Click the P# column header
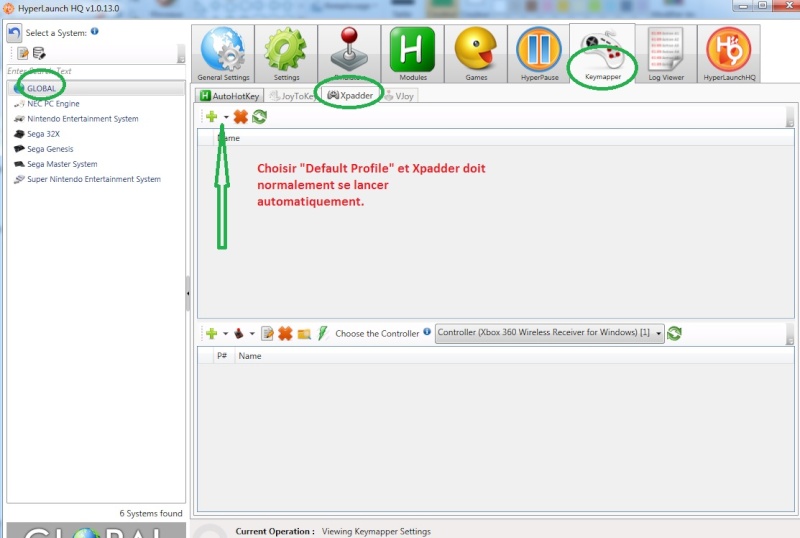 pyautogui.click(x=222, y=356)
